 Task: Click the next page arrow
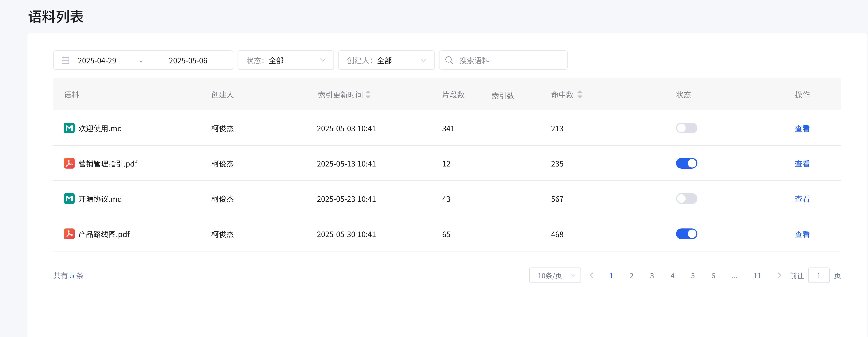[779, 275]
